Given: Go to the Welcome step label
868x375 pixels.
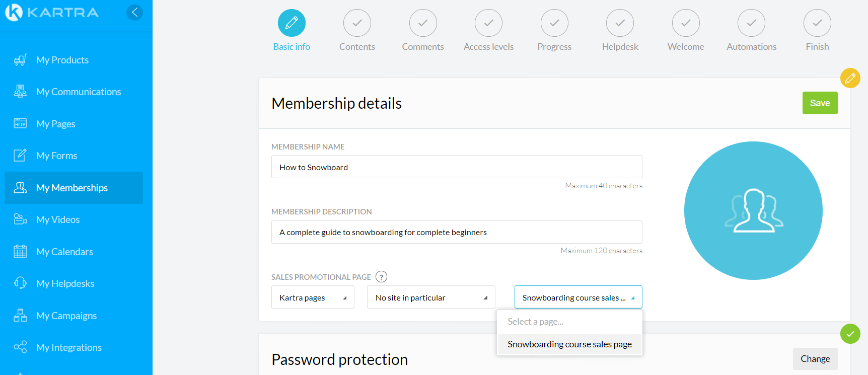Looking at the screenshot, I should point(686,47).
